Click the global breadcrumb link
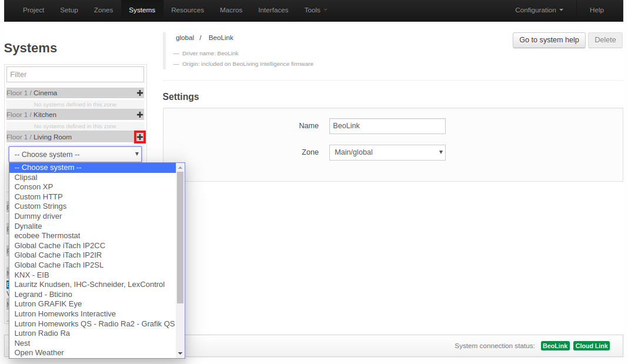Viewport: 628px width, 364px height. click(185, 38)
